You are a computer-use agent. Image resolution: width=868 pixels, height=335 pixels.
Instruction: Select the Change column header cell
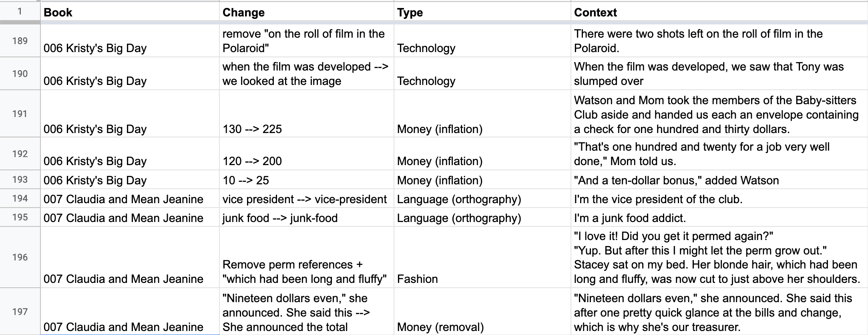tap(306, 12)
